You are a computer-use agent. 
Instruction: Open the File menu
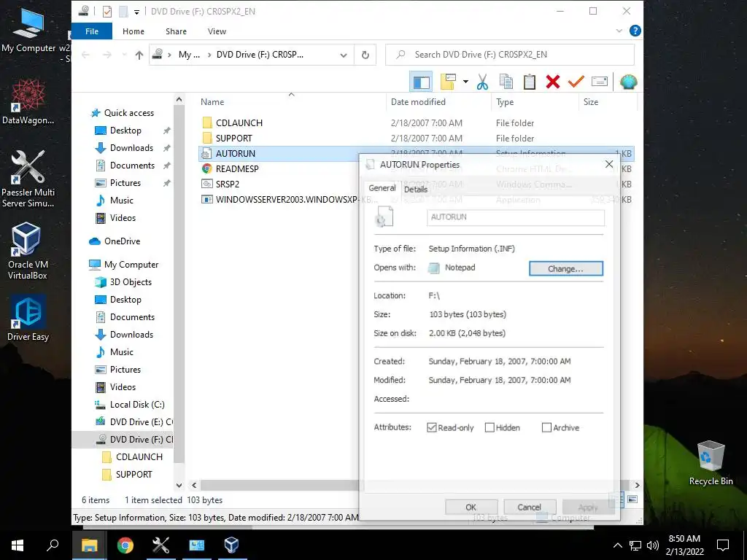point(92,31)
